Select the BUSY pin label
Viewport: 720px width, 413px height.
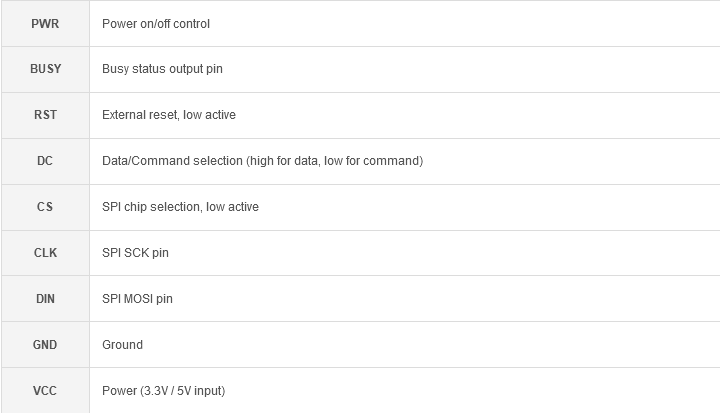45,69
